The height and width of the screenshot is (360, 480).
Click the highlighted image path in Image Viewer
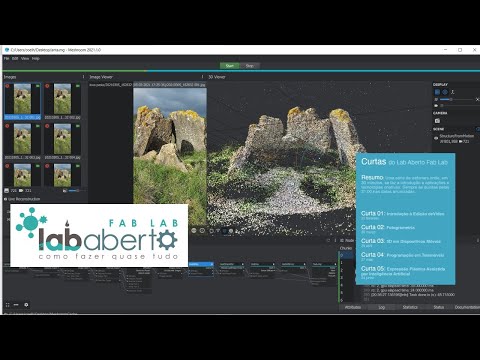(169, 85)
